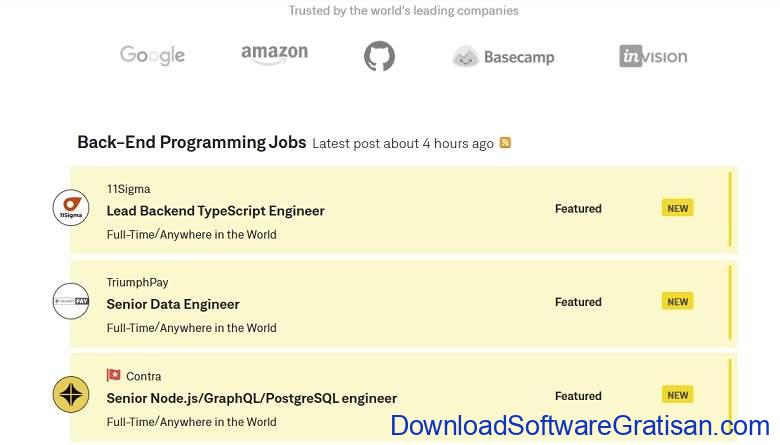Open Lead Backend TypeScript Engineer job

[215, 211]
